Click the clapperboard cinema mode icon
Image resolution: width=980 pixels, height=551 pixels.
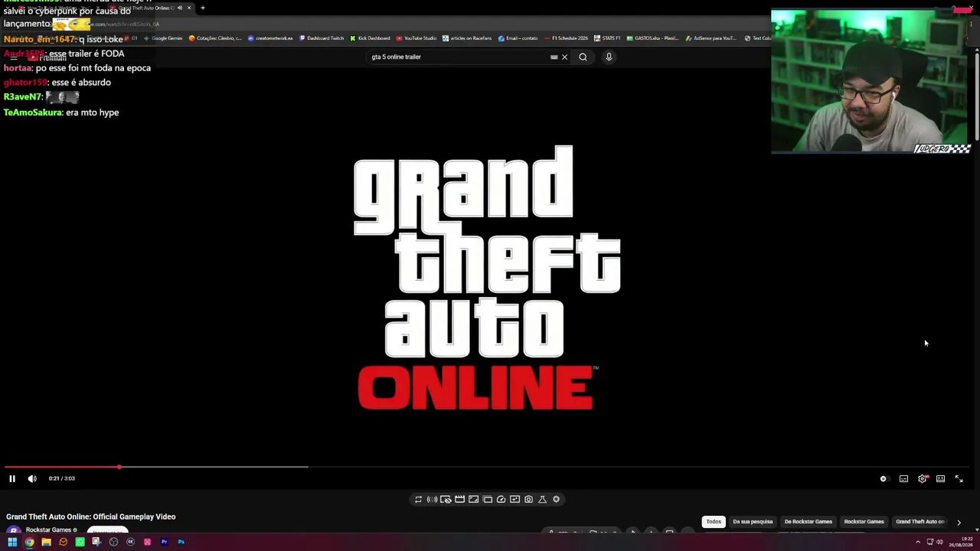[459, 500]
